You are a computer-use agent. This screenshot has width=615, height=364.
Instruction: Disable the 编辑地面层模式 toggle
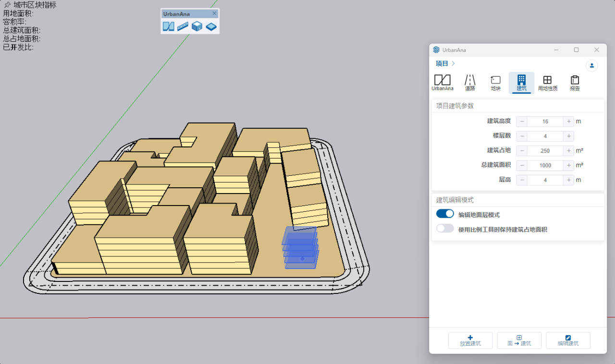(445, 214)
